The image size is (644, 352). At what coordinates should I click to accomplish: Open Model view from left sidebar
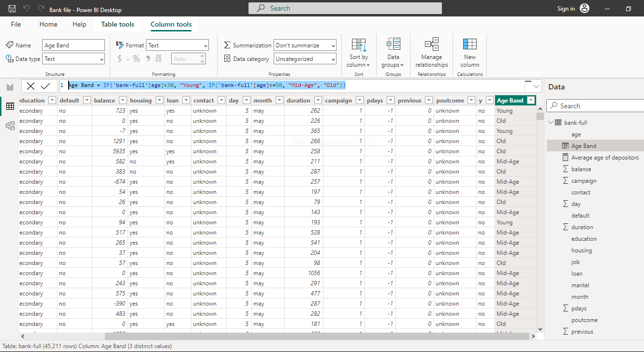tap(10, 125)
